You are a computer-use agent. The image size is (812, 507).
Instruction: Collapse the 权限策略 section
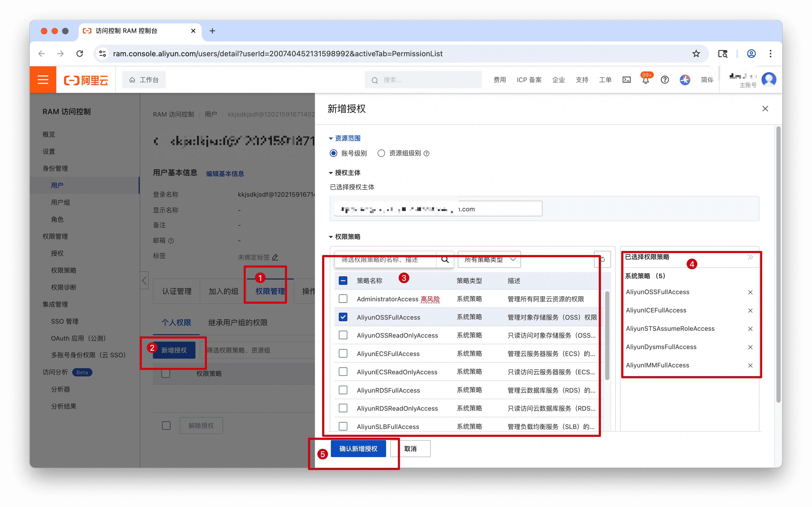click(331, 237)
